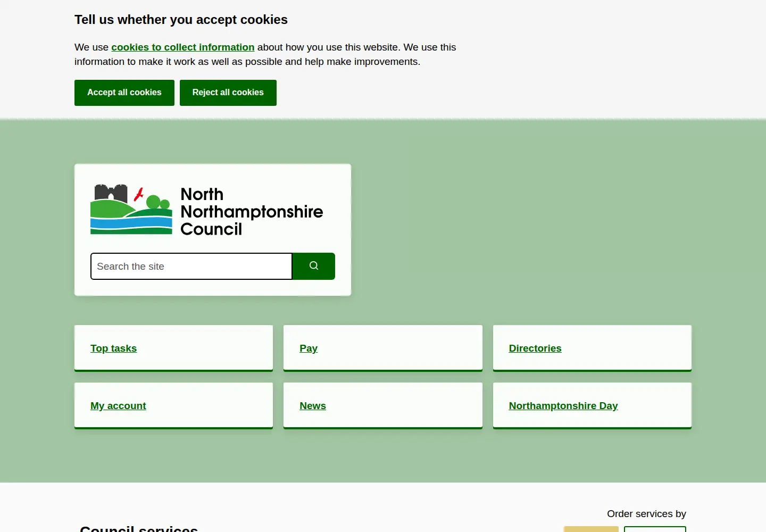Open the Northamptonshire Day link
Image resolution: width=766 pixels, height=532 pixels.
point(563,406)
